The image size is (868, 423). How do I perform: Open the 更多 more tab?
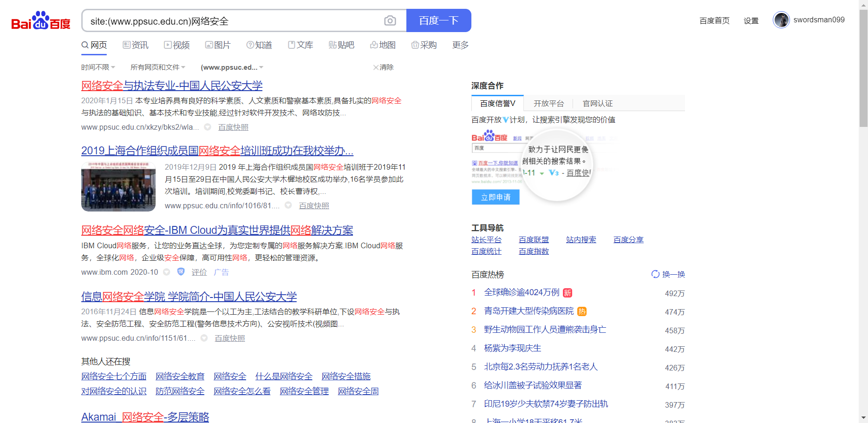(460, 45)
